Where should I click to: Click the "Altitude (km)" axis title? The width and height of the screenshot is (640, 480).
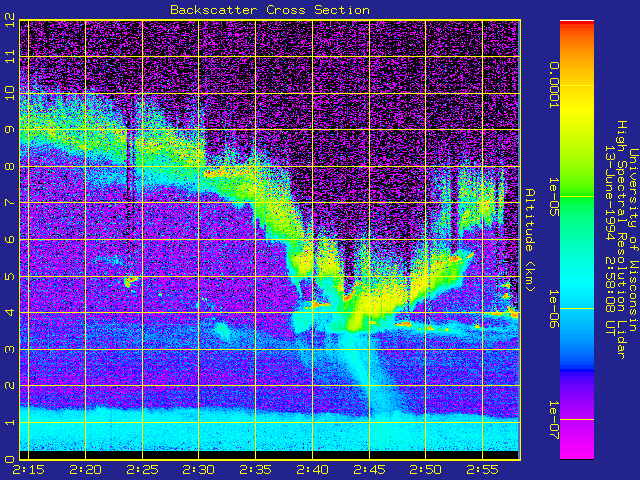(x=529, y=240)
